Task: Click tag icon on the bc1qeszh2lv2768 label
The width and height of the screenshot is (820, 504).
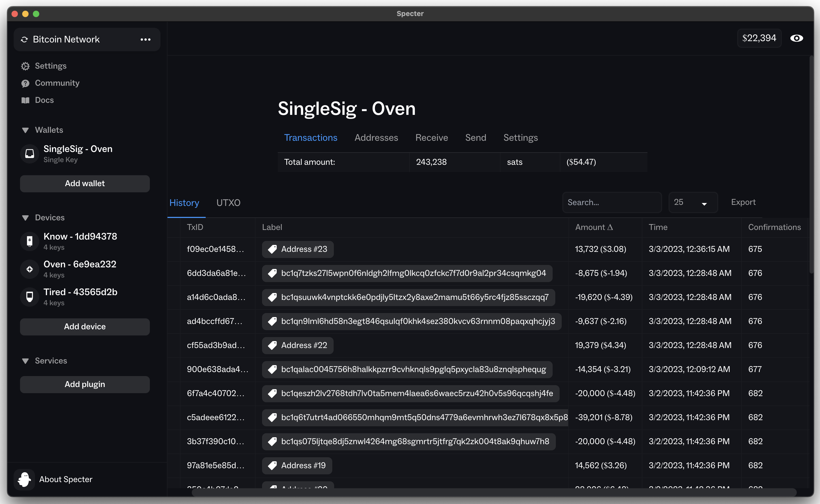Action: coord(272,393)
